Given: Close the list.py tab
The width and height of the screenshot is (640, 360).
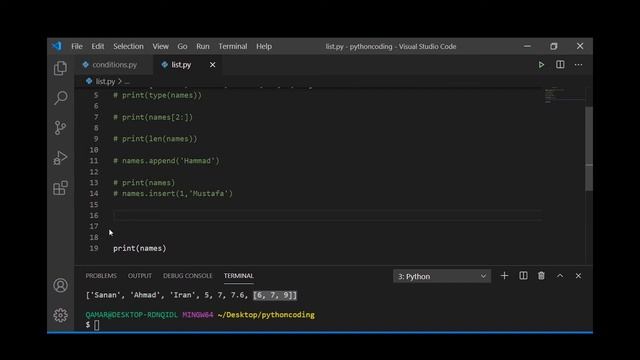Looking at the screenshot, I should (213, 64).
